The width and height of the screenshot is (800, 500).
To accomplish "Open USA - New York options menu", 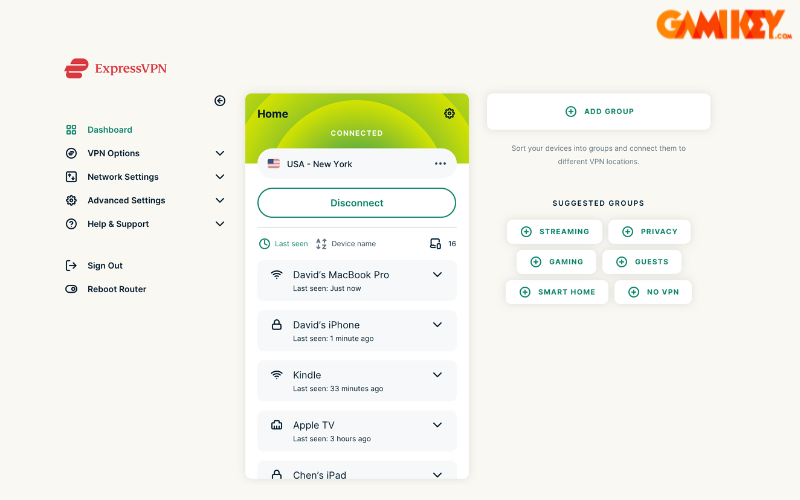I will point(440,164).
